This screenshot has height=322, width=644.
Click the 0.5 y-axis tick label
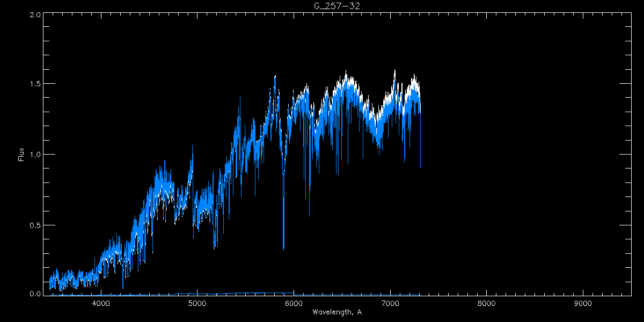pyautogui.click(x=34, y=225)
